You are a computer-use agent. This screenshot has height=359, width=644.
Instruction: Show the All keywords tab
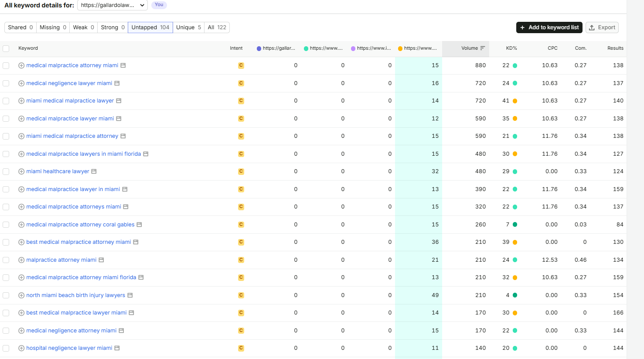217,27
